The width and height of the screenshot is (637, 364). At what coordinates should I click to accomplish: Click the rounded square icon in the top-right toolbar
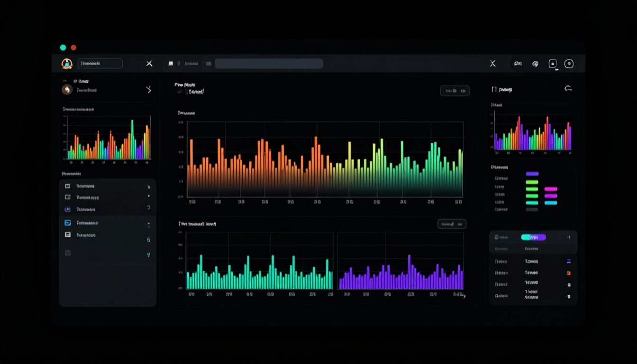(x=553, y=64)
